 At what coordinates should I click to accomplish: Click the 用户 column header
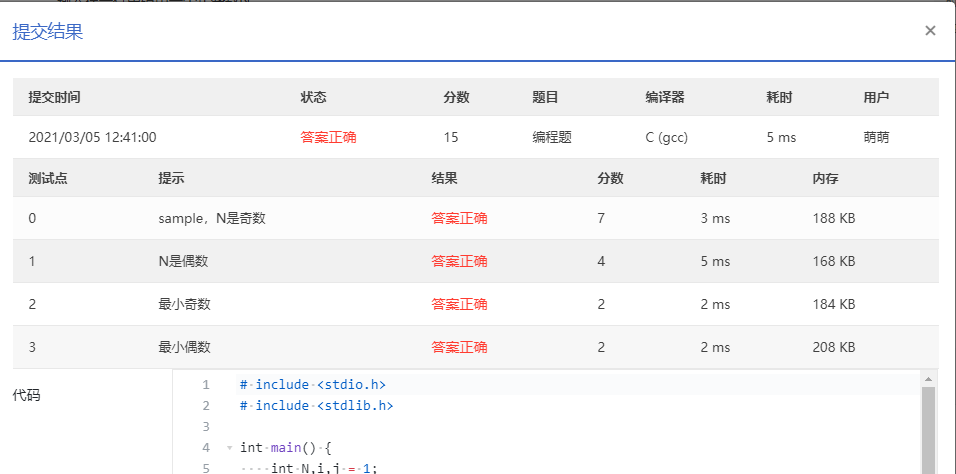click(876, 97)
